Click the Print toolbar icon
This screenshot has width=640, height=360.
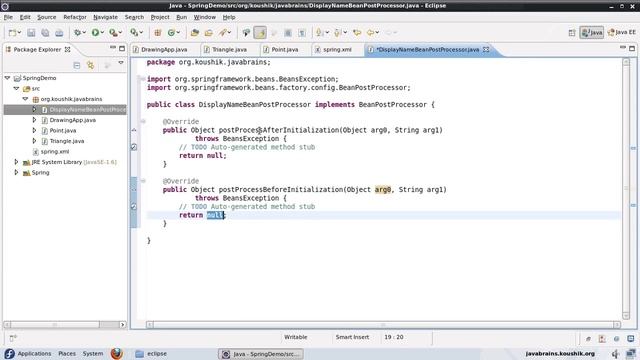[59, 33]
